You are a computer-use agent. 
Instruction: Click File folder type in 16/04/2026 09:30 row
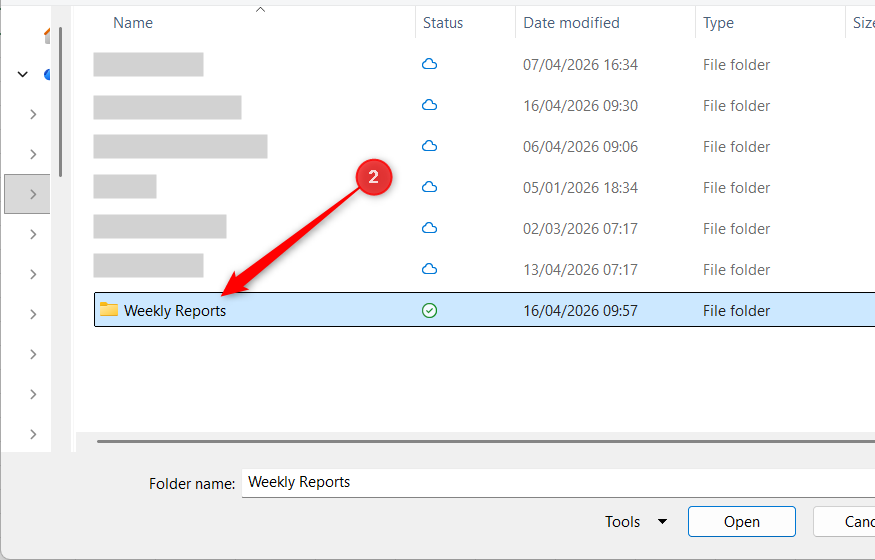(736, 105)
